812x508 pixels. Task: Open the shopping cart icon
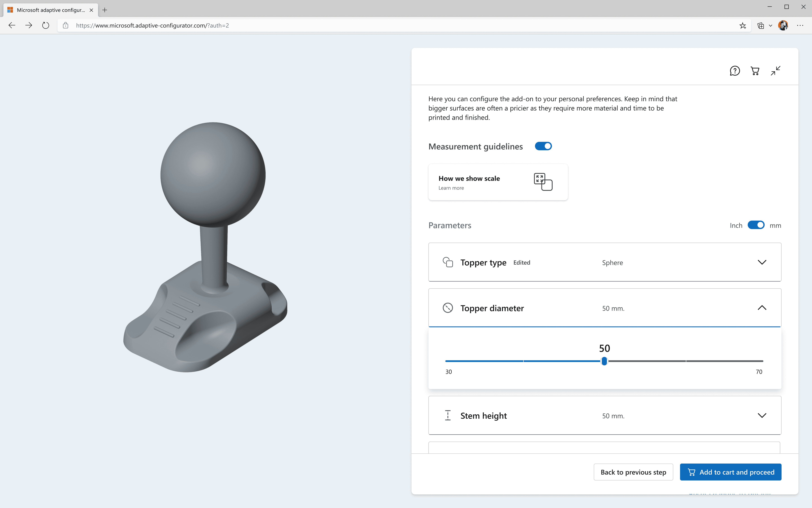pos(755,71)
